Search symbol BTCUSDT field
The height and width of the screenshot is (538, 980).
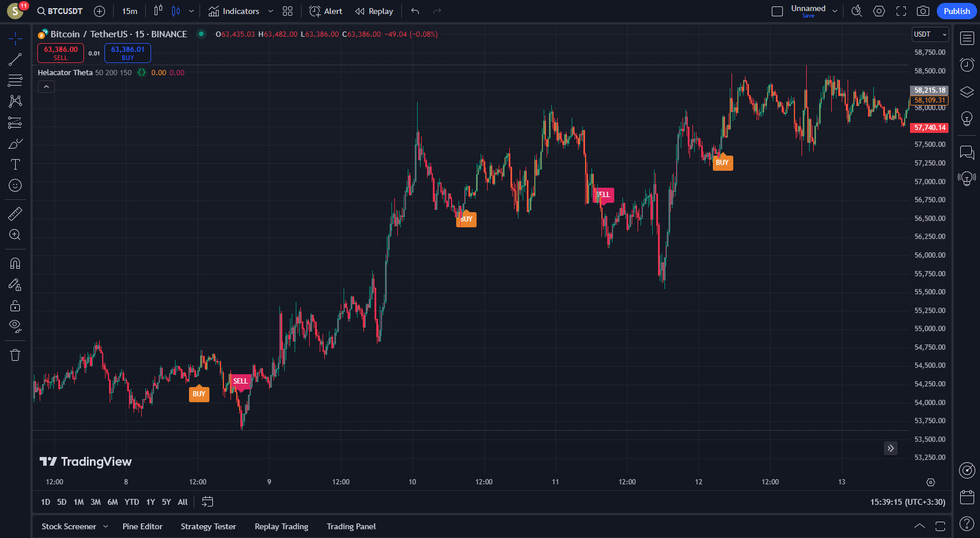[x=60, y=11]
